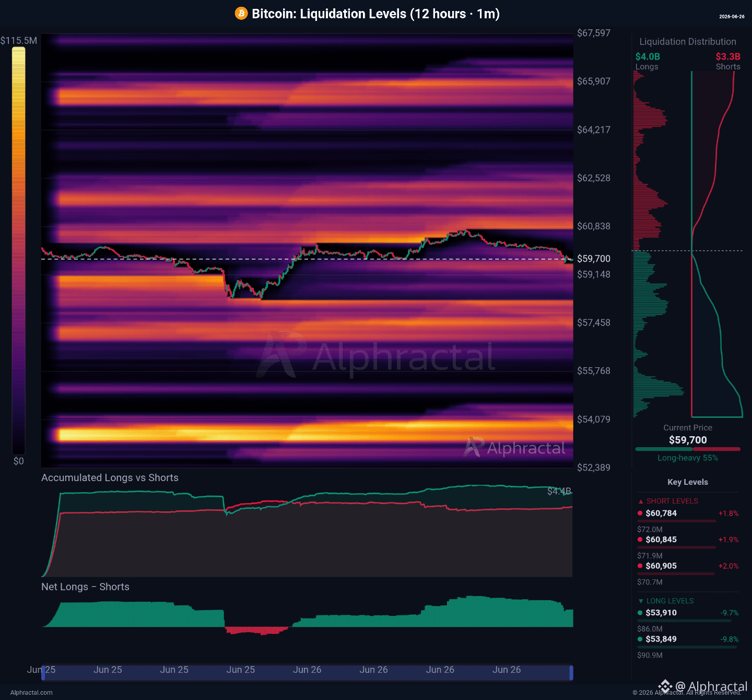Click the Long-heavy 55% indicator text
This screenshot has width=752, height=700.
coord(688,458)
